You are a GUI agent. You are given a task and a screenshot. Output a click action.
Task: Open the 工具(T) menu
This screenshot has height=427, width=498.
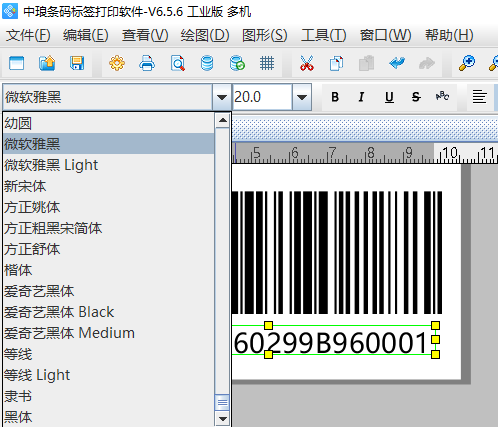tap(324, 35)
